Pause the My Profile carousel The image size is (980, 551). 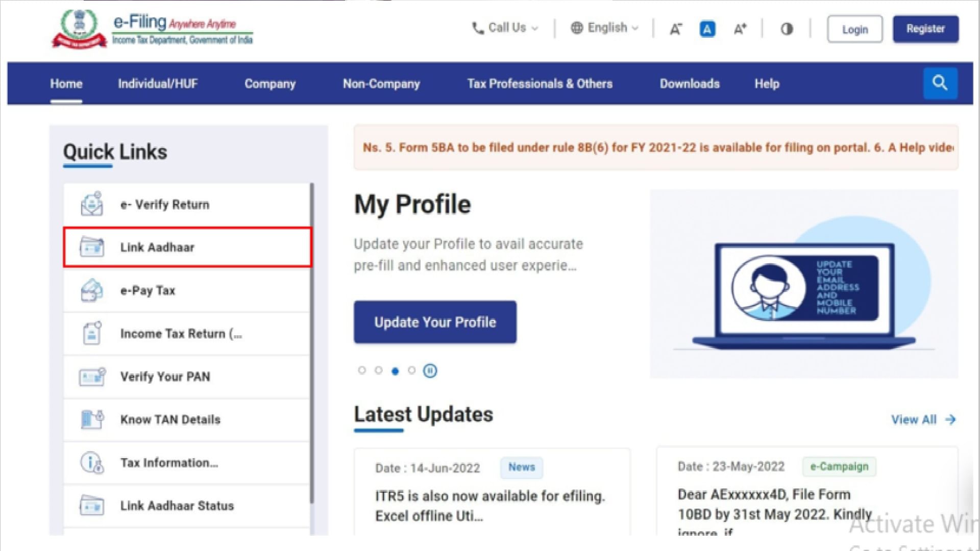coord(430,371)
